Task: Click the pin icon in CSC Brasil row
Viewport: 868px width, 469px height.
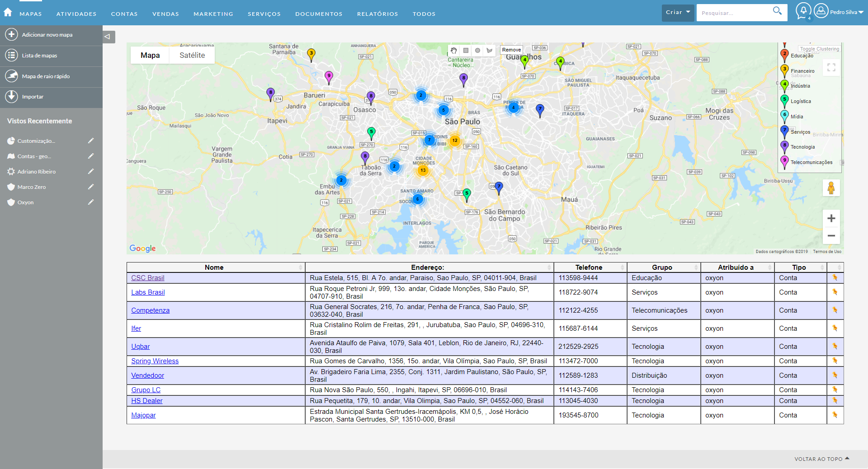Action: point(835,277)
